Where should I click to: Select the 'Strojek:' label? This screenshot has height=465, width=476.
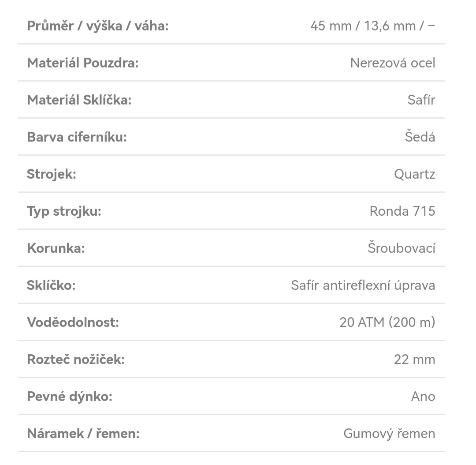[52, 175]
